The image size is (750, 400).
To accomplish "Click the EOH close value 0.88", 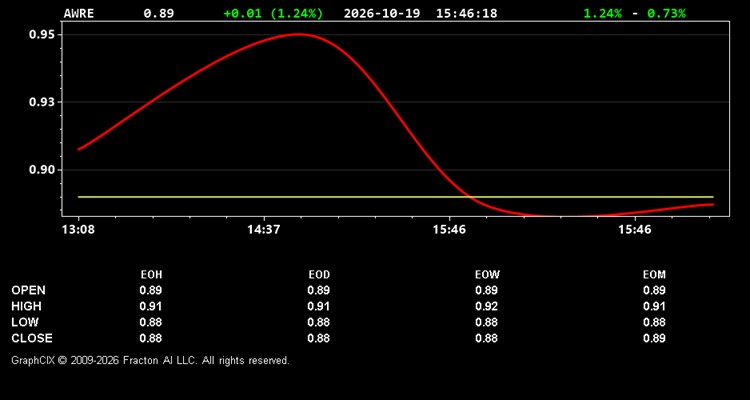I will point(151,338).
